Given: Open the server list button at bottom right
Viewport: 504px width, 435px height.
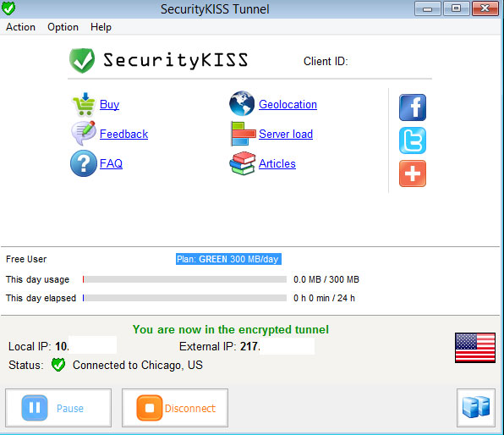Looking at the screenshot, I should pyautogui.click(x=476, y=408).
